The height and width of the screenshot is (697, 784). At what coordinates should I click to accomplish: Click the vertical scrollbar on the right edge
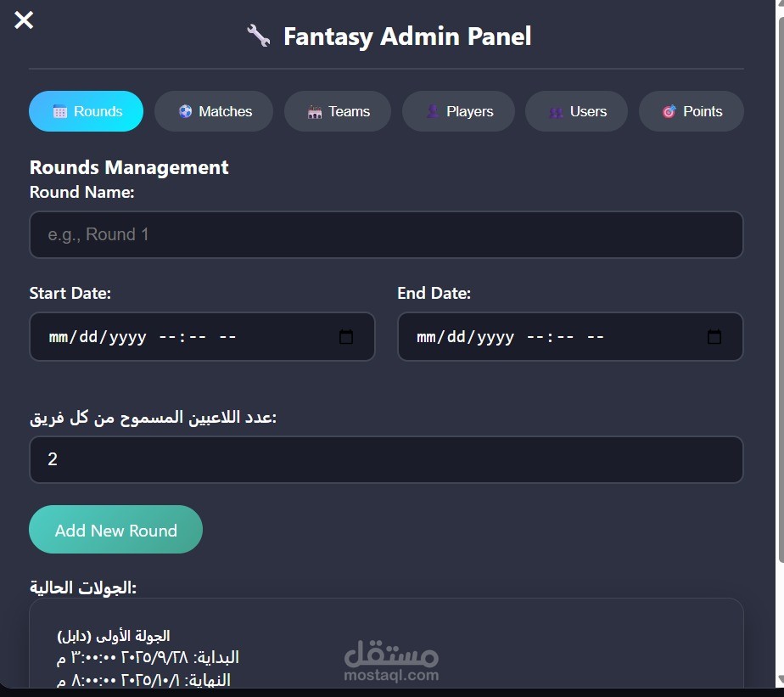[780, 340]
